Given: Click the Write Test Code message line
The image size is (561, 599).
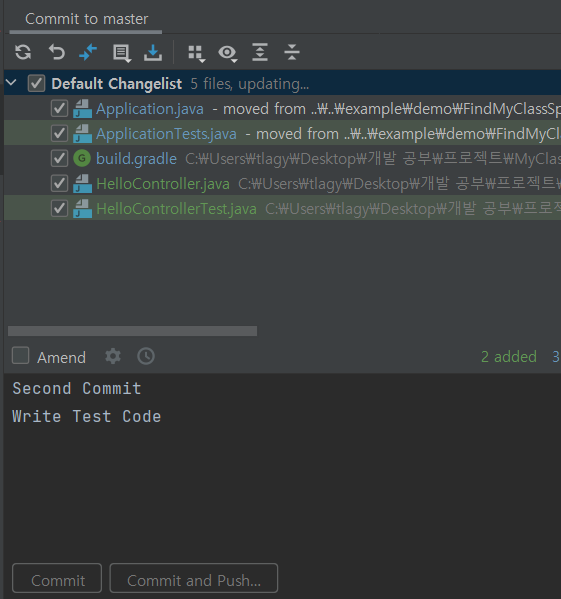Looking at the screenshot, I should (x=87, y=416).
